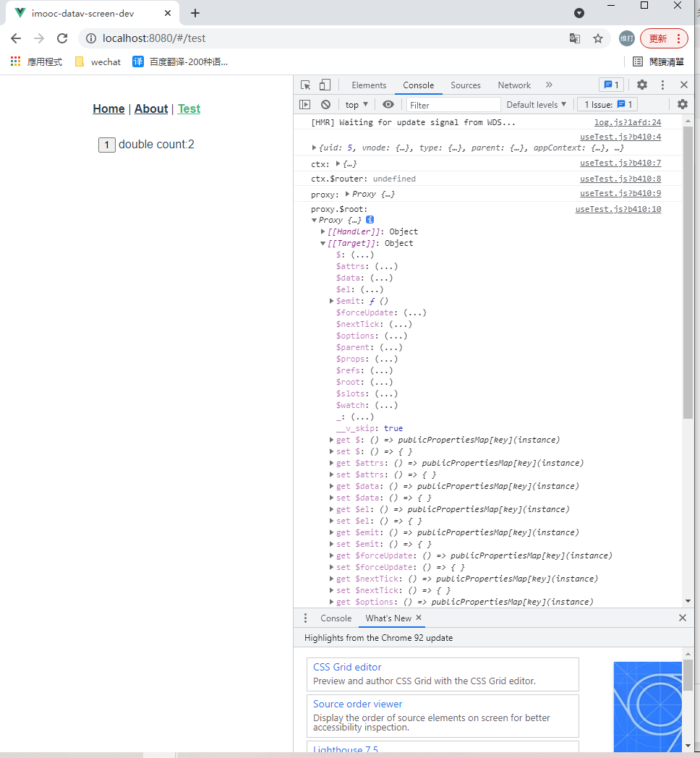View site information icon
The height and width of the screenshot is (758, 700).
(91, 38)
